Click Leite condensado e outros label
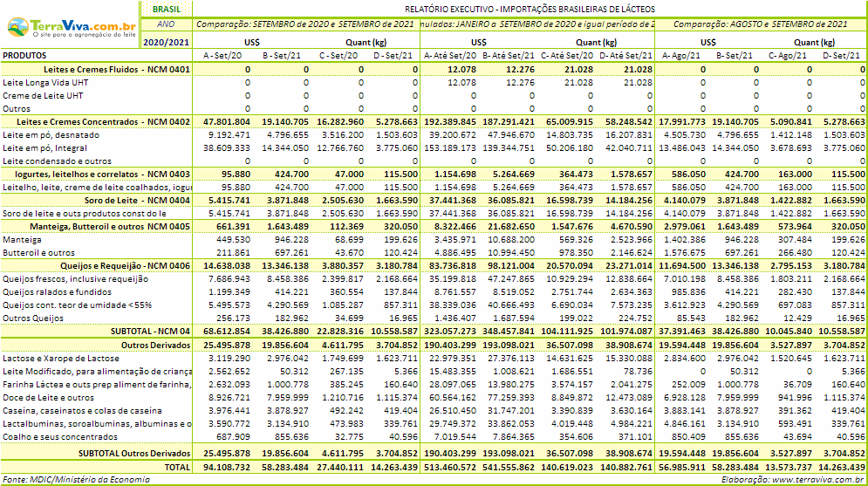868x486 pixels. pyautogui.click(x=57, y=161)
